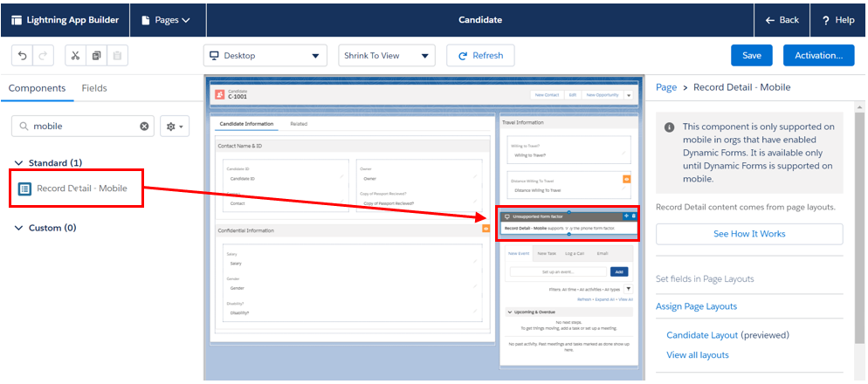Viewport: 868px width, 384px height.
Task: Click the paste clipboard icon
Action: (117, 56)
